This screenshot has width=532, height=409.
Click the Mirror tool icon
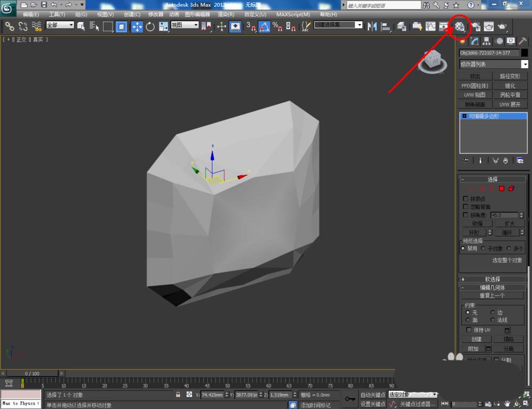point(372,26)
